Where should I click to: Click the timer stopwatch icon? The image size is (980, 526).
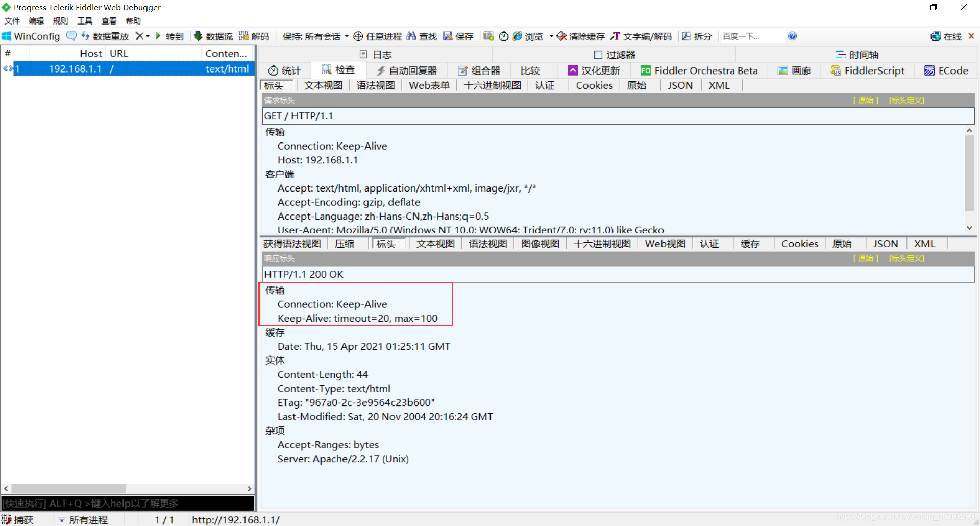[503, 36]
